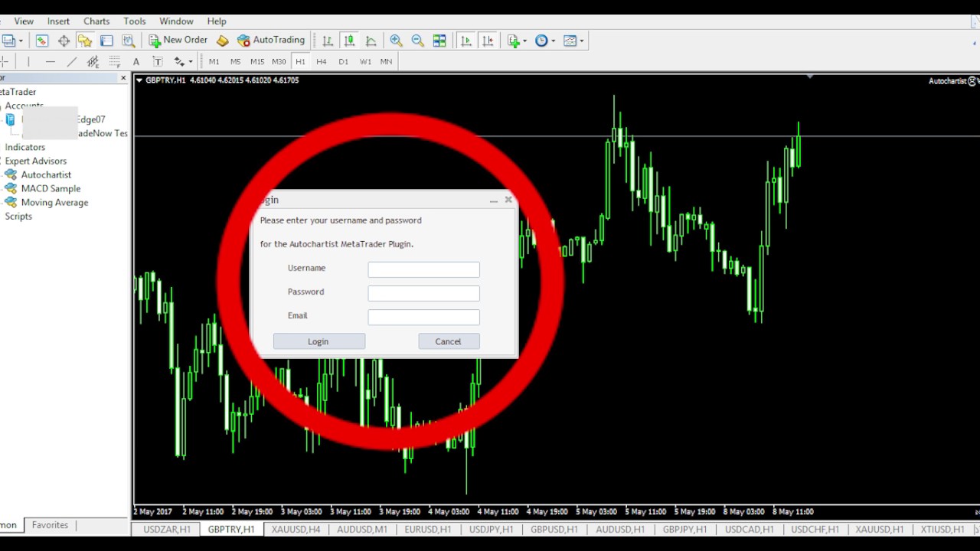Open the MetaEditor icon beside New Order
Image resolution: width=980 pixels, height=551 pixels.
[222, 41]
